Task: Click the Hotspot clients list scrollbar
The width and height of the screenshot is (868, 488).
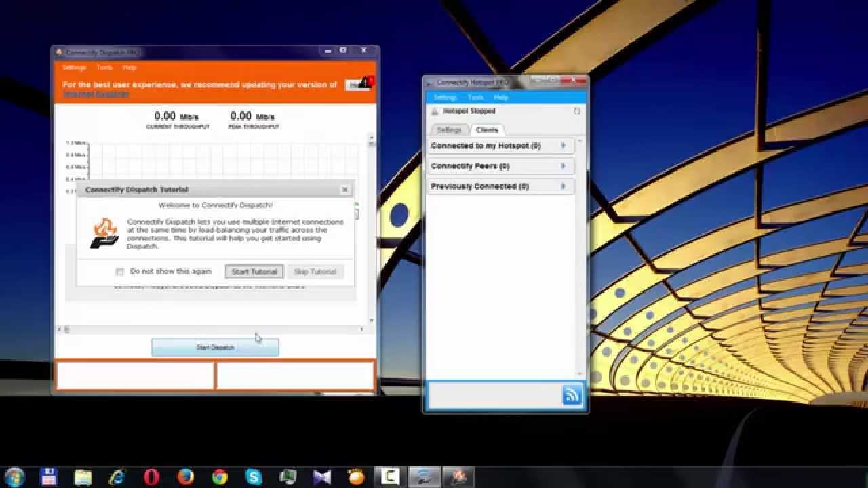Action: (580, 258)
